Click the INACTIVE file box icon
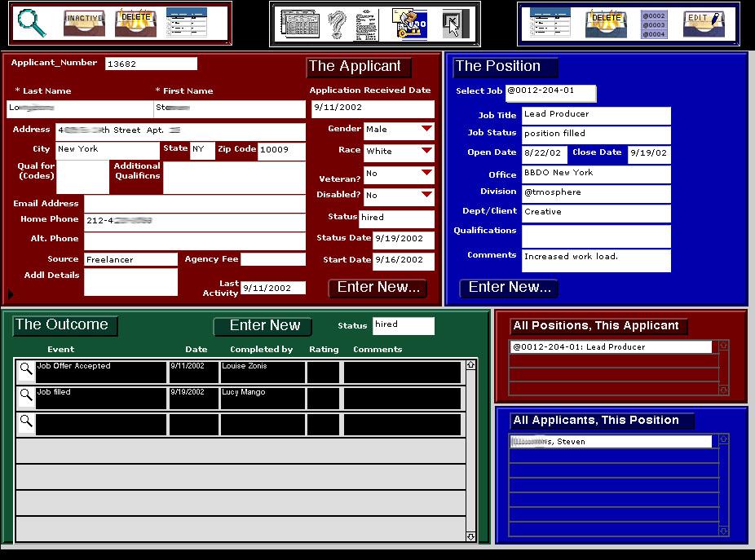This screenshot has height=560, width=755. coord(84,23)
